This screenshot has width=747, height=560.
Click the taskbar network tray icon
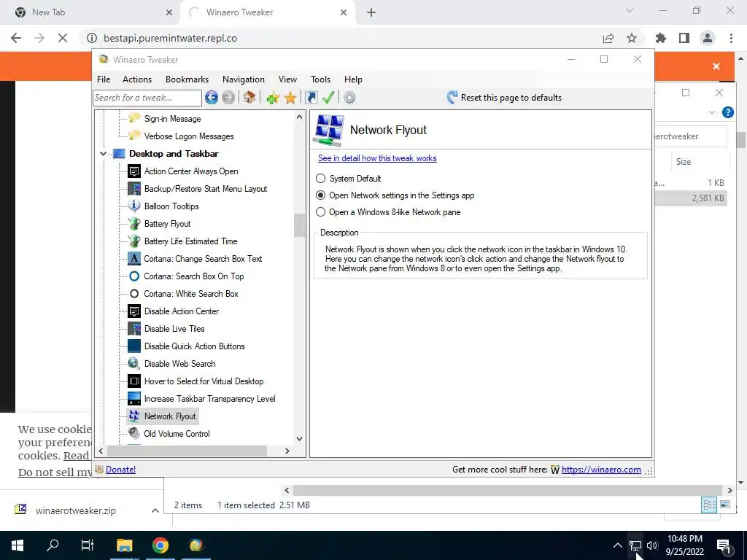635,545
